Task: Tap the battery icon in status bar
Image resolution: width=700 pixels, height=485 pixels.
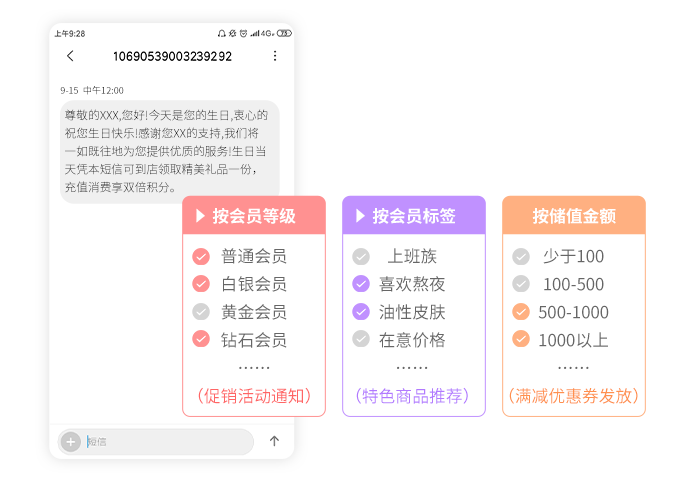Action: click(x=285, y=33)
